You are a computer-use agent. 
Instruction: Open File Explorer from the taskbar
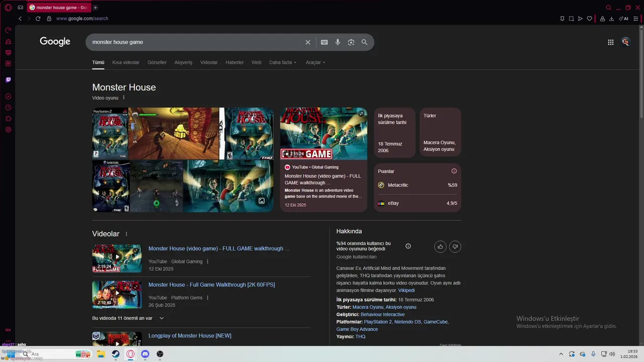click(101, 354)
